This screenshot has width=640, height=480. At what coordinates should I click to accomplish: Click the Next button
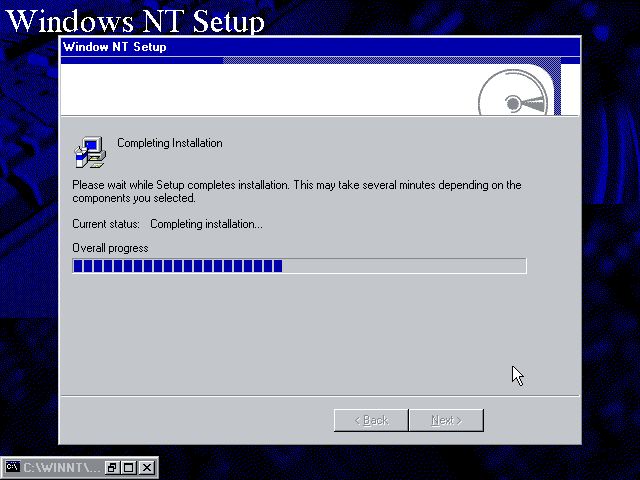[x=446, y=420]
